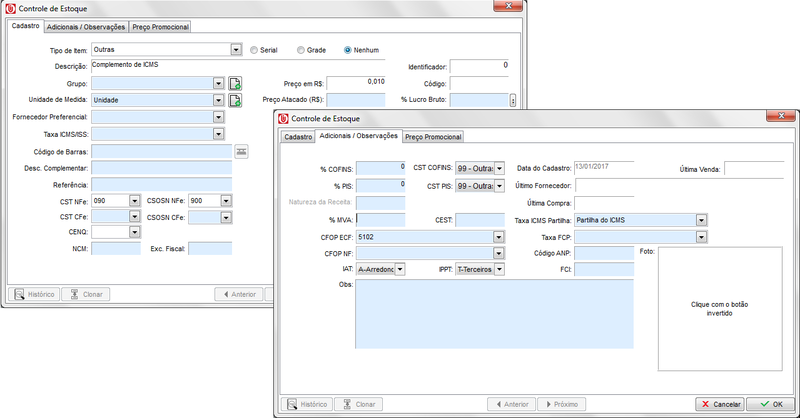Click the app logo in the back window title bar
This screenshot has width=800, height=418.
point(11,8)
